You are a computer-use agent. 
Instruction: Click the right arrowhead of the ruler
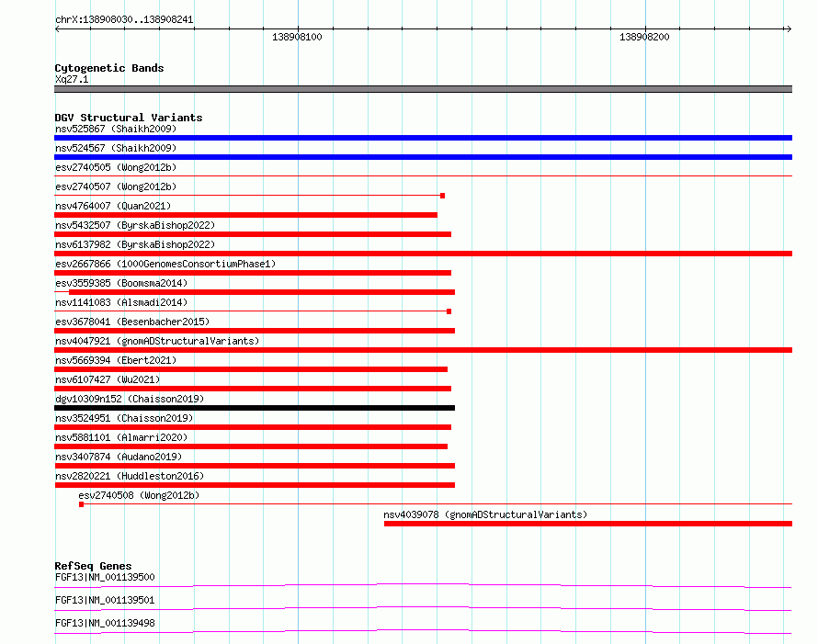click(789, 28)
